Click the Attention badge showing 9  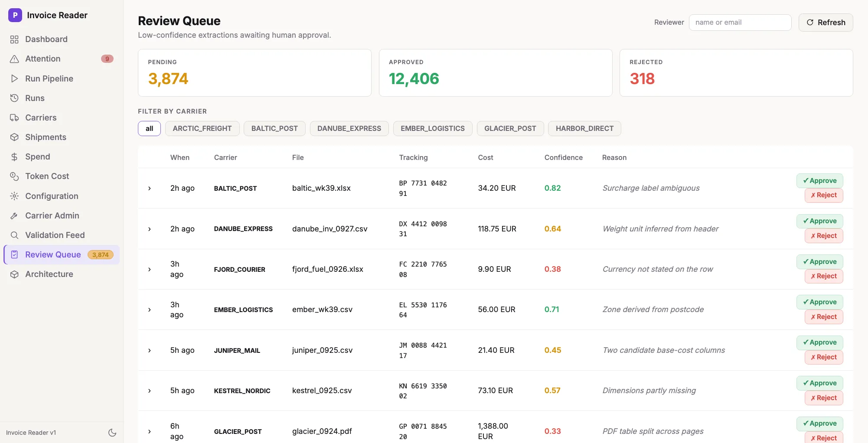tap(107, 59)
